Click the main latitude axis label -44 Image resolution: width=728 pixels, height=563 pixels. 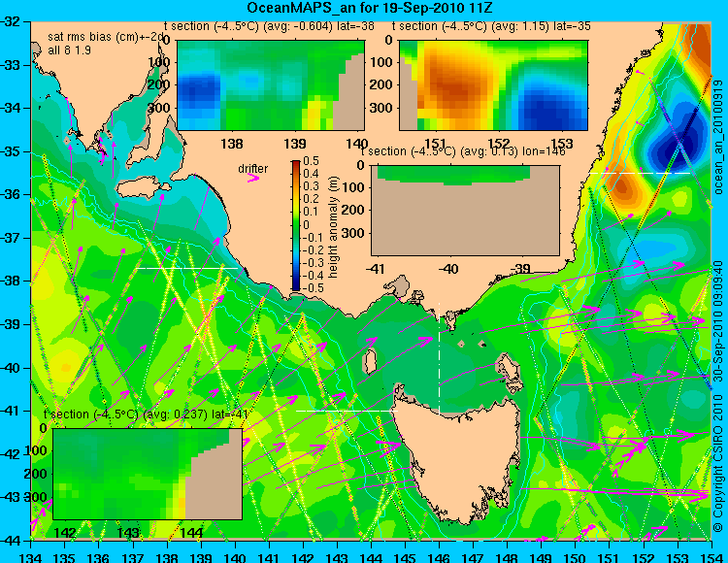click(x=10, y=541)
